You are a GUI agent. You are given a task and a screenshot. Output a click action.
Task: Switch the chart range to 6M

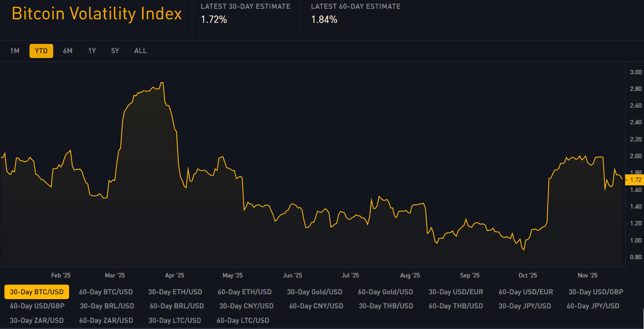point(68,51)
